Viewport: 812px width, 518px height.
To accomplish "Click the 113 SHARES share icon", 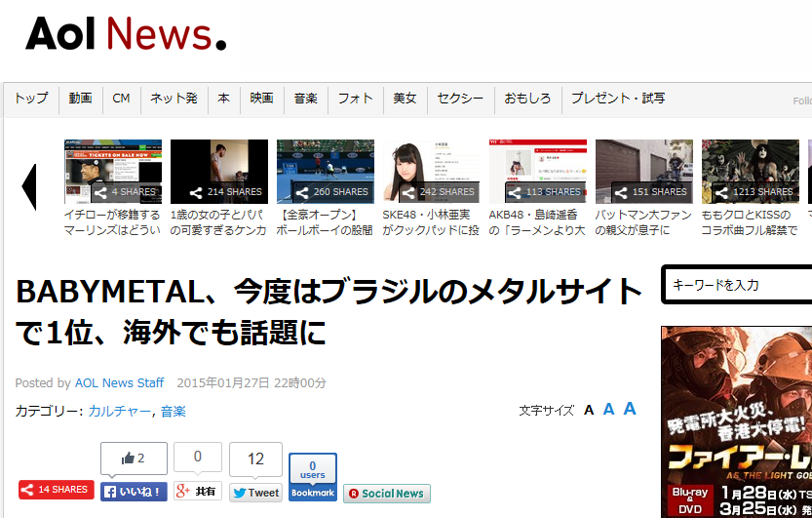I will (x=515, y=193).
